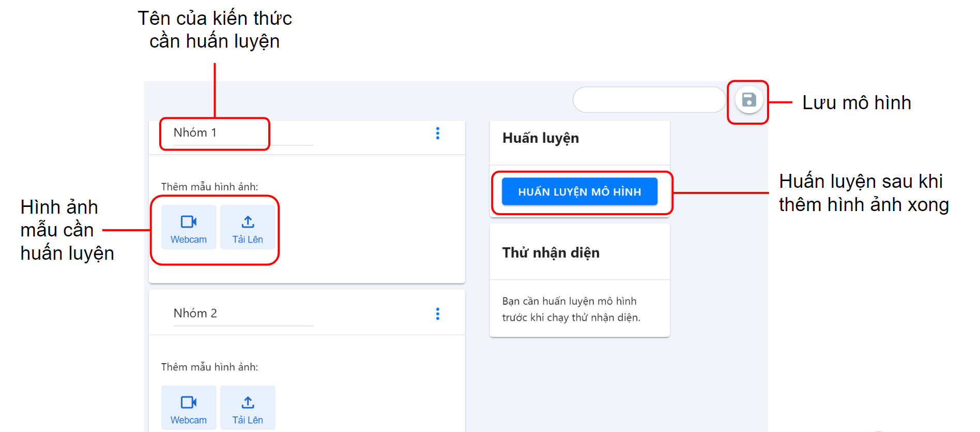Click the 'Thêm mẫu hình ảnh' label in Nhóm 2

pyautogui.click(x=209, y=367)
